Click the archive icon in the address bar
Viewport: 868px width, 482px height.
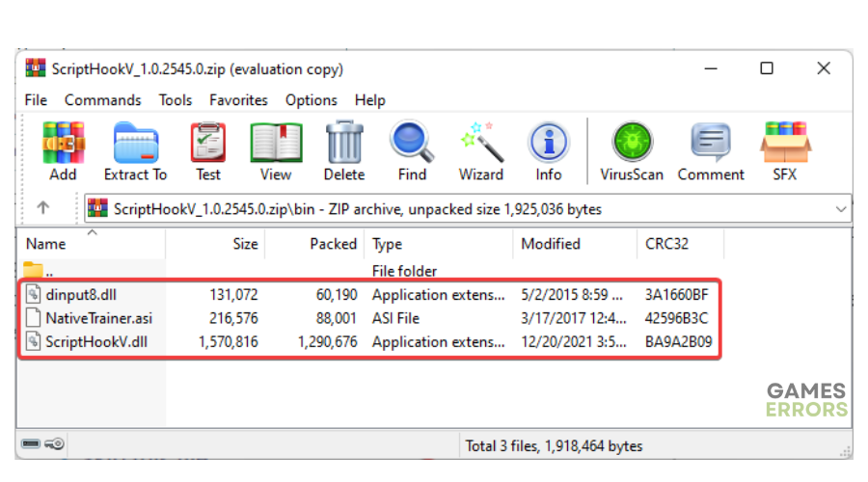coord(98,208)
